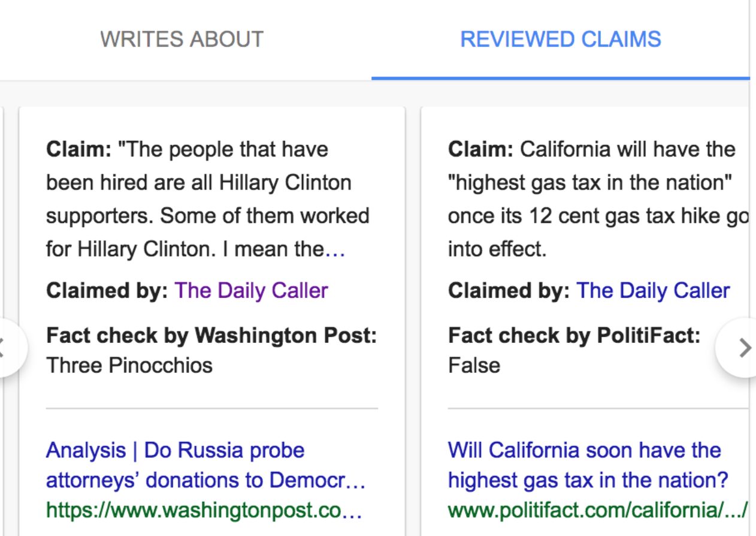756x536 pixels.
Task: Click the washingtonpost.com URL
Action: [204, 510]
